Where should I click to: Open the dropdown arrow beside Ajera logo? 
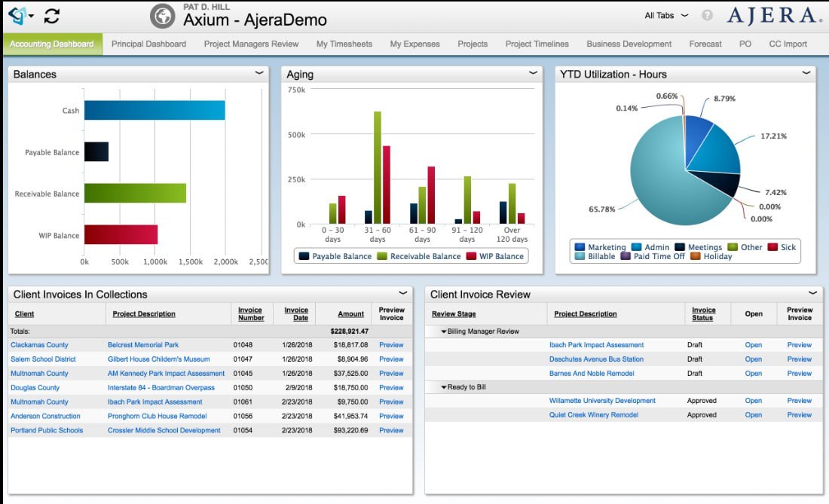point(31,16)
